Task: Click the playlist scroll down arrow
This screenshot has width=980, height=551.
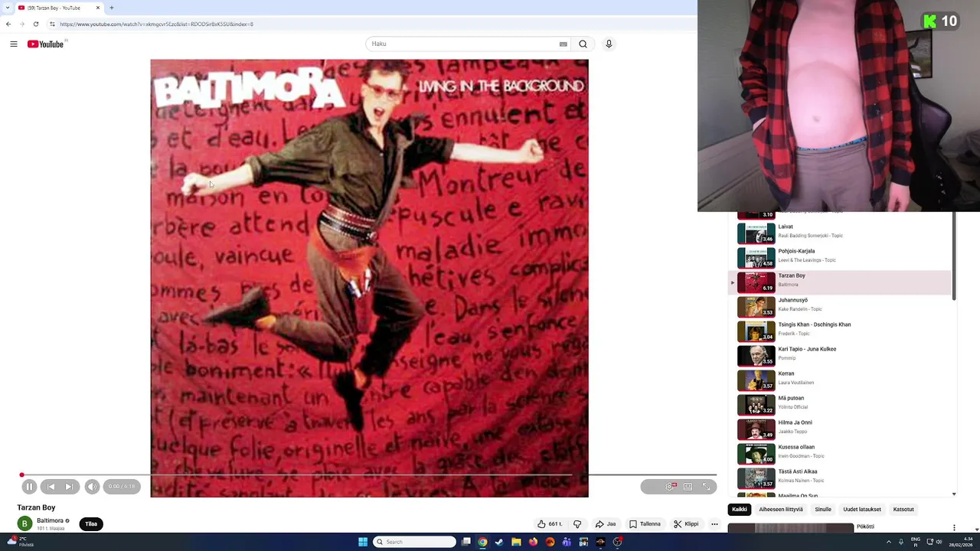Action: point(954,494)
